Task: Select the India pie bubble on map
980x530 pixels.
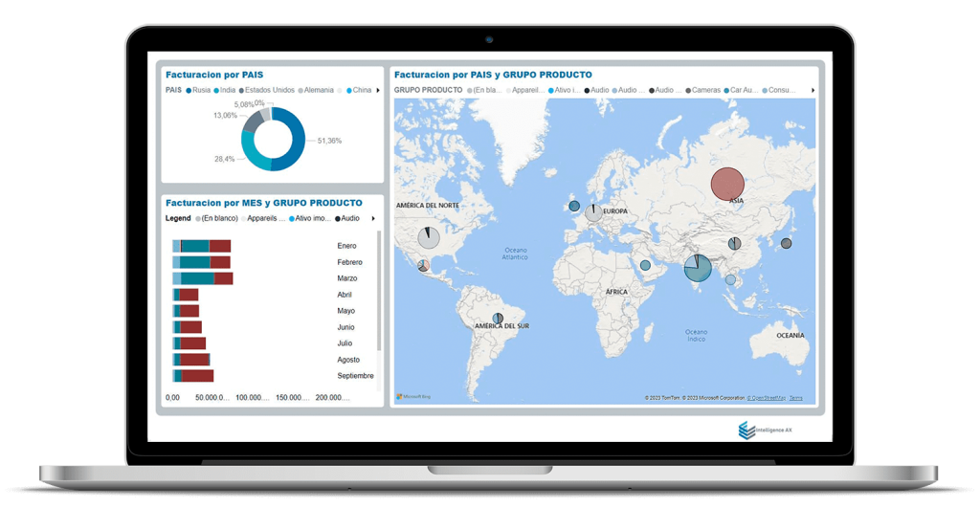Action: pyautogui.click(x=698, y=268)
